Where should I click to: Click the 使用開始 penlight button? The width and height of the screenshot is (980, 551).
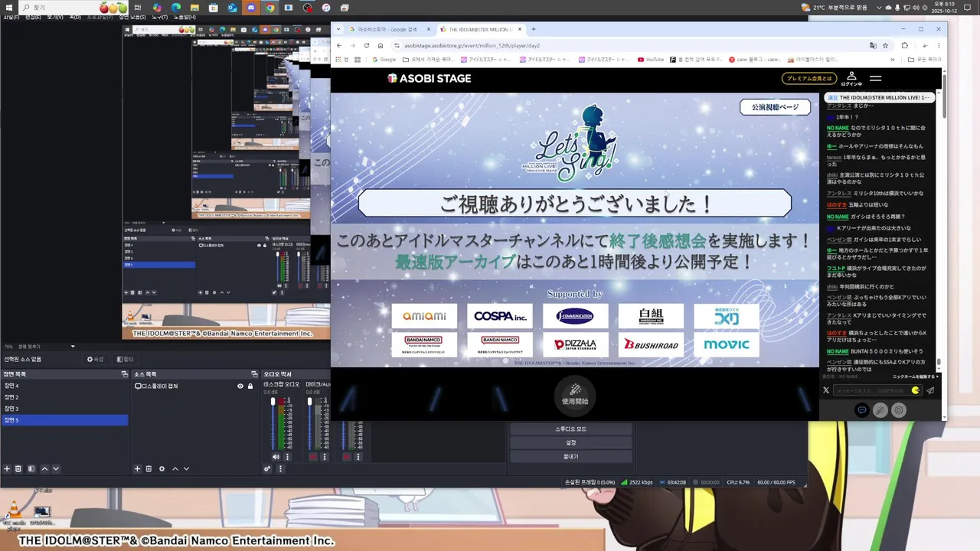point(575,394)
